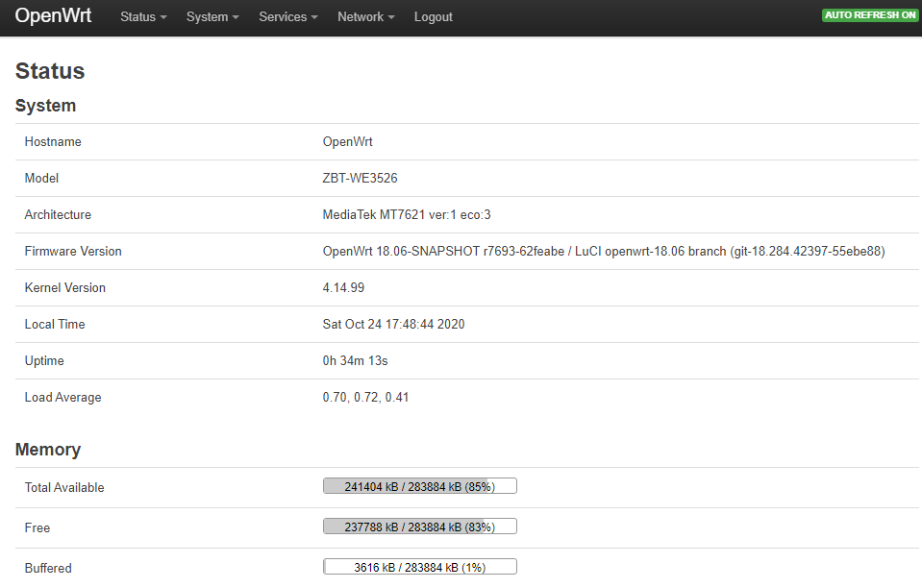Click the uptime value 0h 34m 13s

coord(355,360)
